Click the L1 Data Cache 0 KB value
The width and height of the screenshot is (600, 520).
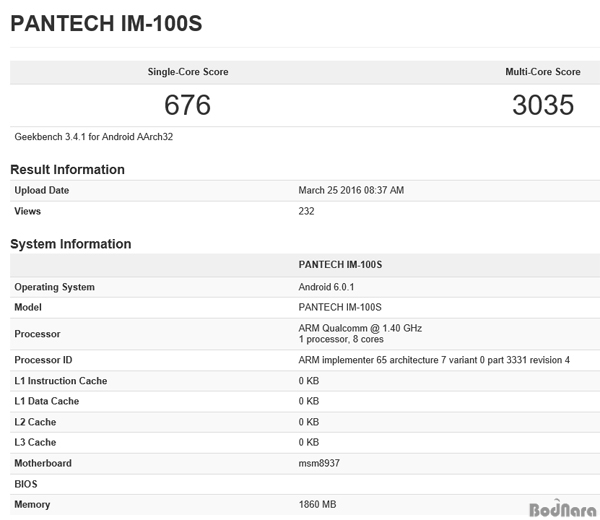tap(308, 401)
